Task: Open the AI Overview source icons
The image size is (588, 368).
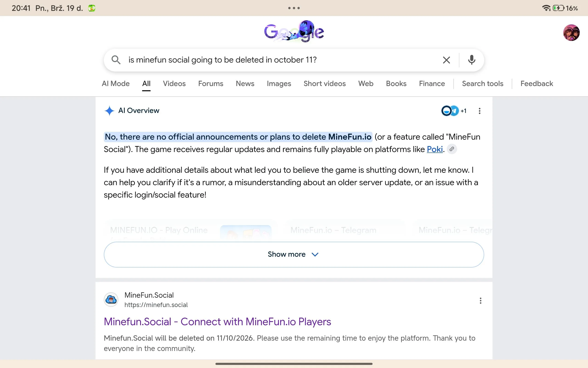Action: 454,111
